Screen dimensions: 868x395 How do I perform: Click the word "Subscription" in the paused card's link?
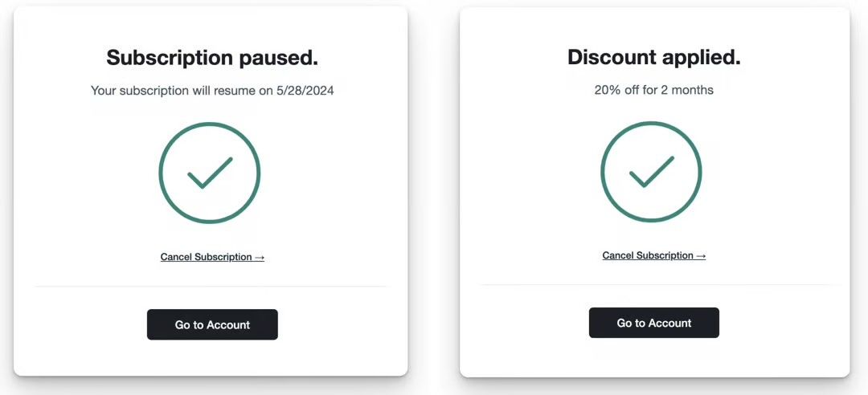pyautogui.click(x=223, y=258)
